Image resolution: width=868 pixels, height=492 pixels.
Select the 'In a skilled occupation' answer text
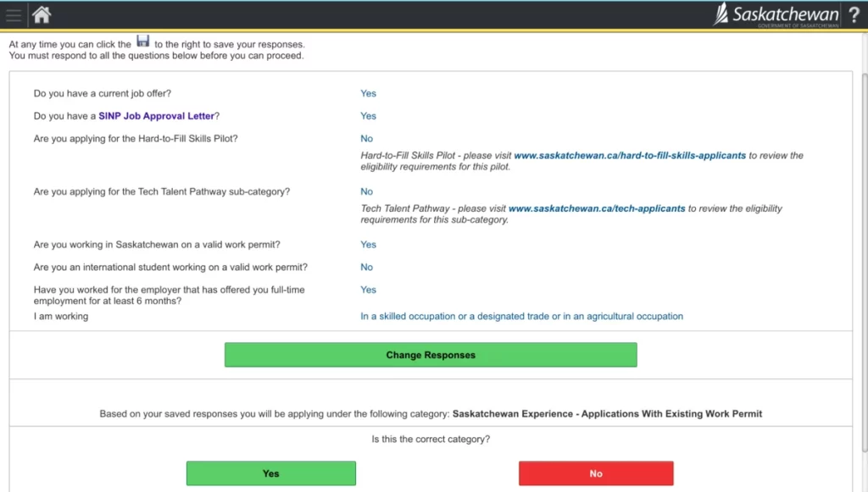pos(521,316)
